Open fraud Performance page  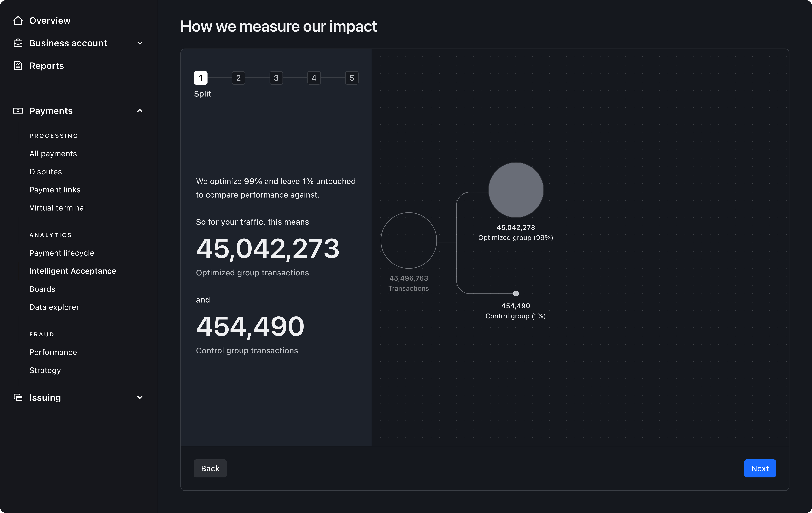tap(53, 352)
